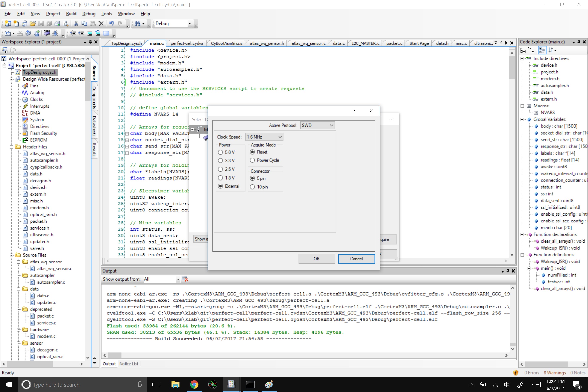Select the 10 pin connector option
Image resolution: width=588 pixels, height=392 pixels.
pos(253,187)
